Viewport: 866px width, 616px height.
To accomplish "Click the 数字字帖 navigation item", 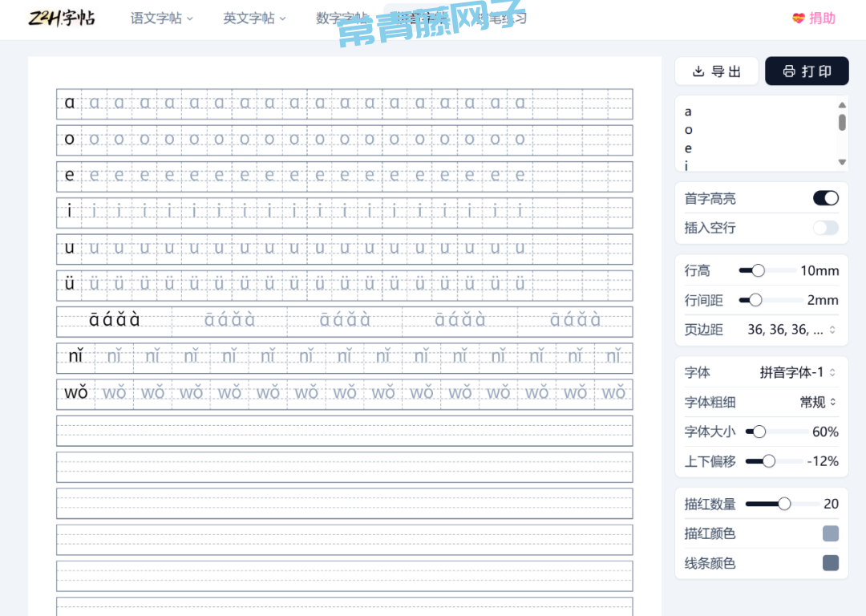I will 342,18.
